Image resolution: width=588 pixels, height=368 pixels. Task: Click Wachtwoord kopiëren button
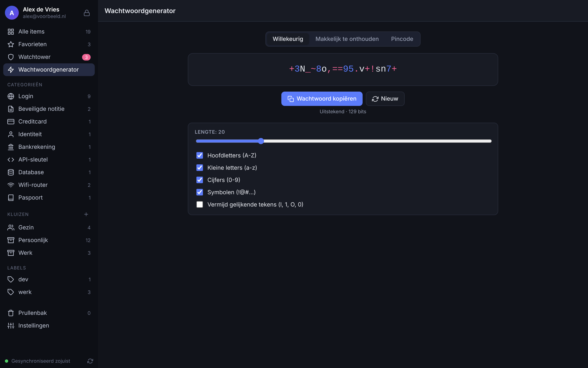point(322,99)
